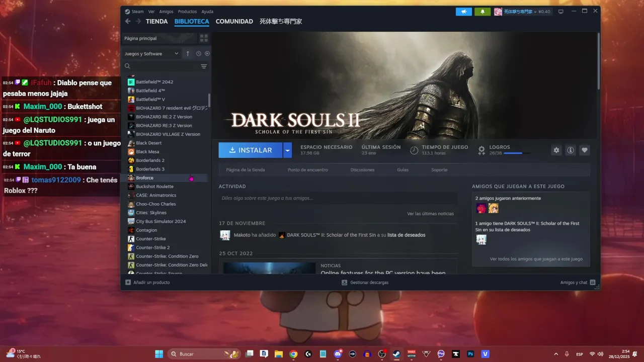The width and height of the screenshot is (644, 362).
Task: Click the main page vertical scrollbar
Action: (598, 61)
